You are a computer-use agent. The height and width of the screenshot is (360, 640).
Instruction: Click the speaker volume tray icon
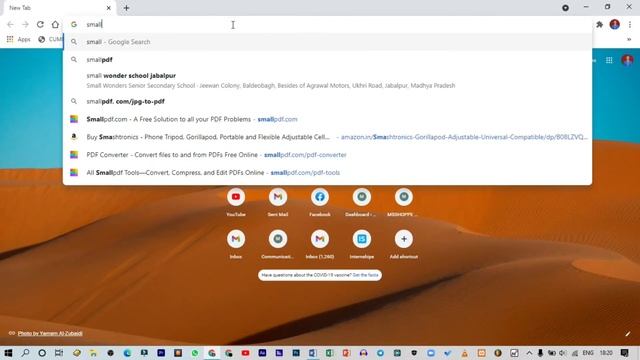[563, 353]
